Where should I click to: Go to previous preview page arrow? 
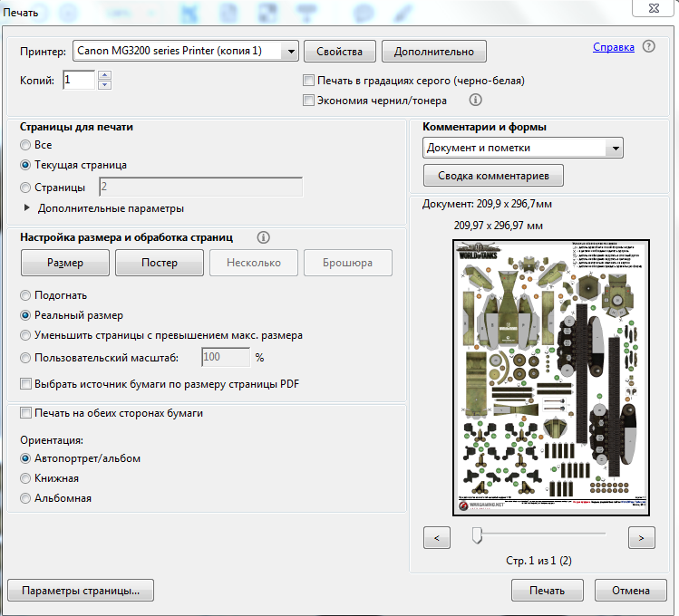tap(437, 538)
